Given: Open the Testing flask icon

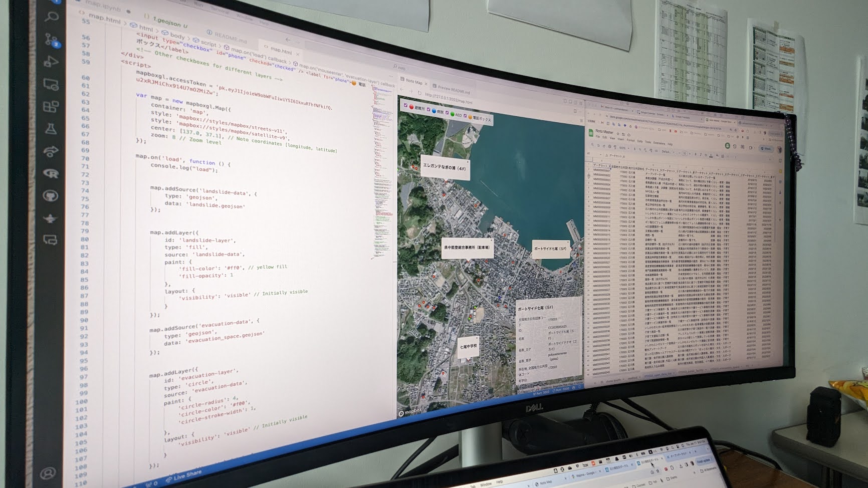Looking at the screenshot, I should [51, 128].
